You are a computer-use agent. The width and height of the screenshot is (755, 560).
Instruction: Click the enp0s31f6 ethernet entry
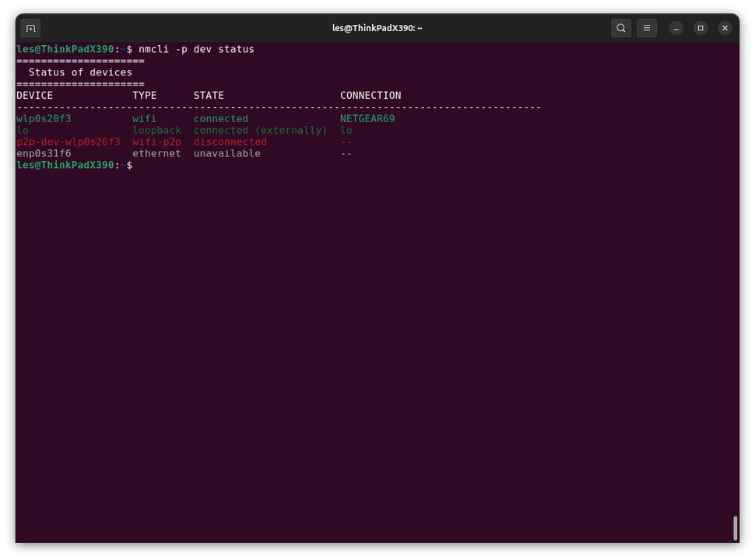[44, 153]
